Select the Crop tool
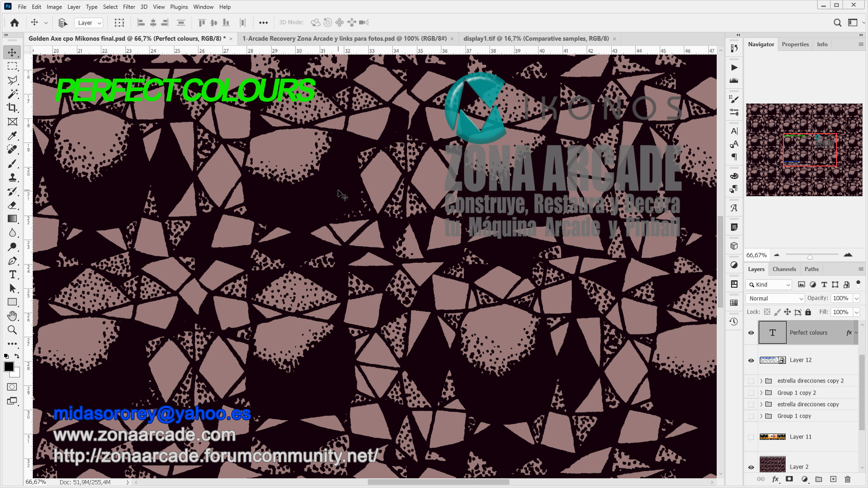Screen dimensions: 868x488 (x=12, y=108)
